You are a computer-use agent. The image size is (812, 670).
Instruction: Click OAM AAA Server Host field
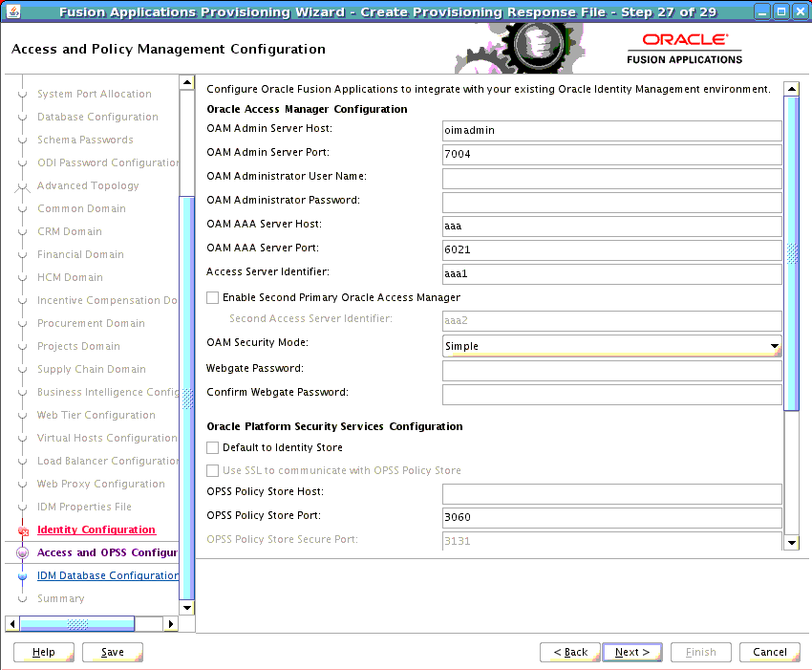pyautogui.click(x=612, y=226)
